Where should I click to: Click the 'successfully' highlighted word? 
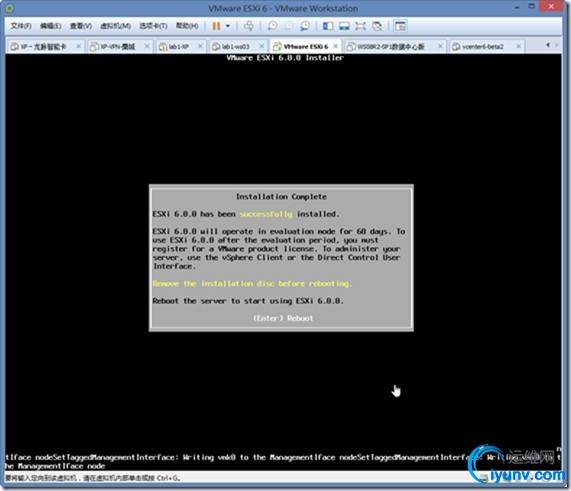point(266,214)
